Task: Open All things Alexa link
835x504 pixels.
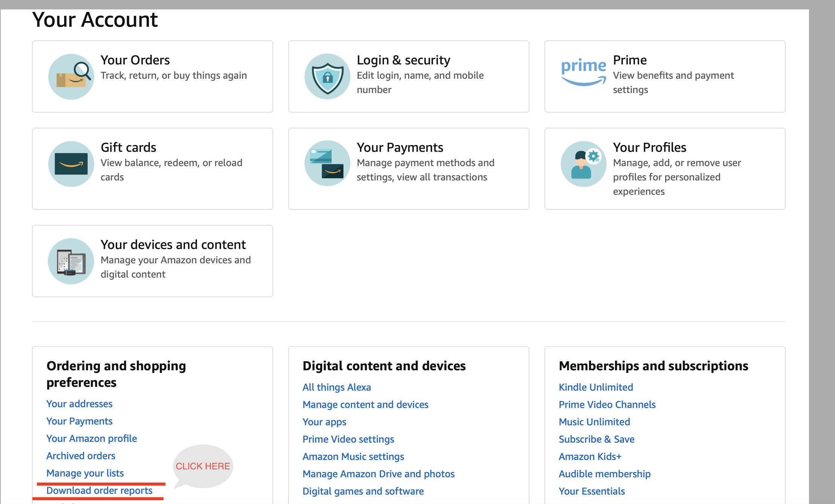Action: 337,387
